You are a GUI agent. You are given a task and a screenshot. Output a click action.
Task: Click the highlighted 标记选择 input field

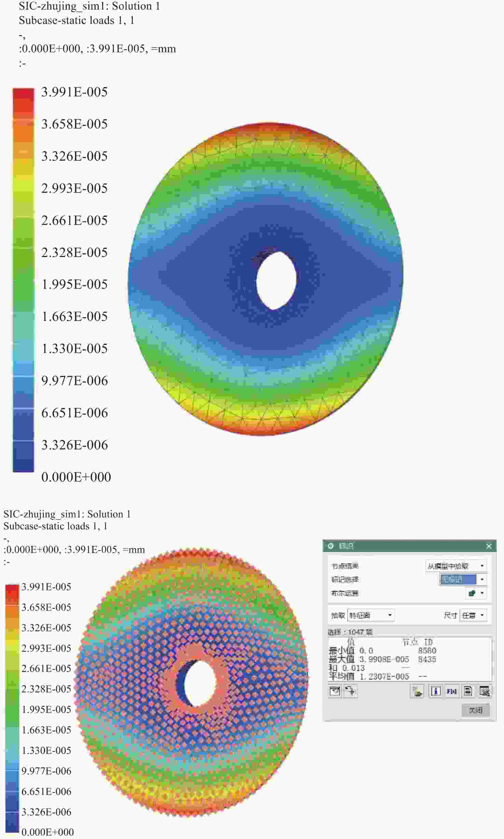point(458,579)
